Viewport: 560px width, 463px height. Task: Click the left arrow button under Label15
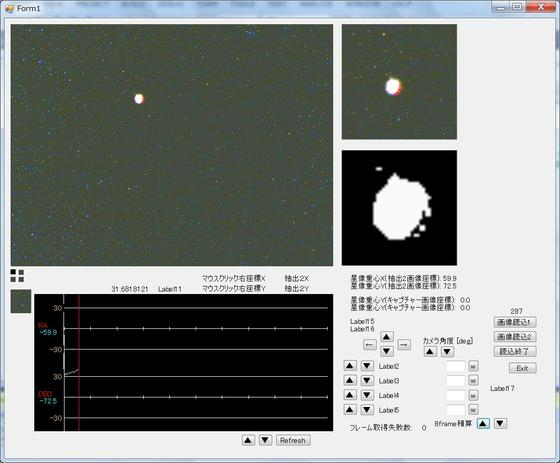370,344
